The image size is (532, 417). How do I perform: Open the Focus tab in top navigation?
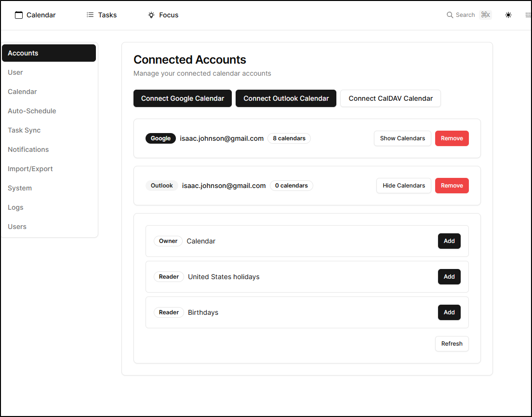163,15
